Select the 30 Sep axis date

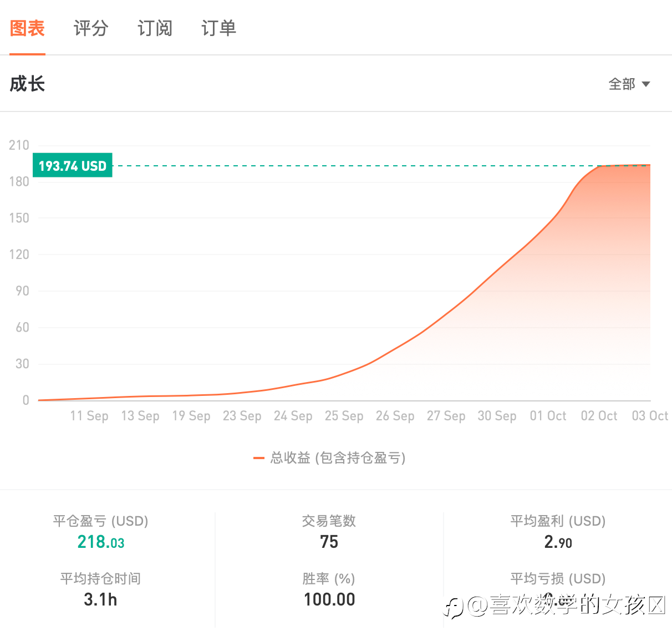pos(497,416)
